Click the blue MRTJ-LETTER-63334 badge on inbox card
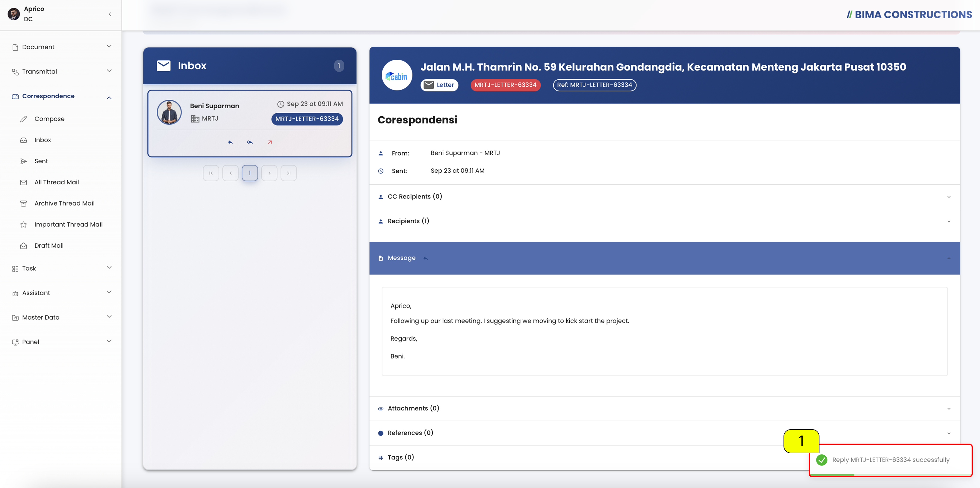The image size is (980, 488). [x=307, y=119]
